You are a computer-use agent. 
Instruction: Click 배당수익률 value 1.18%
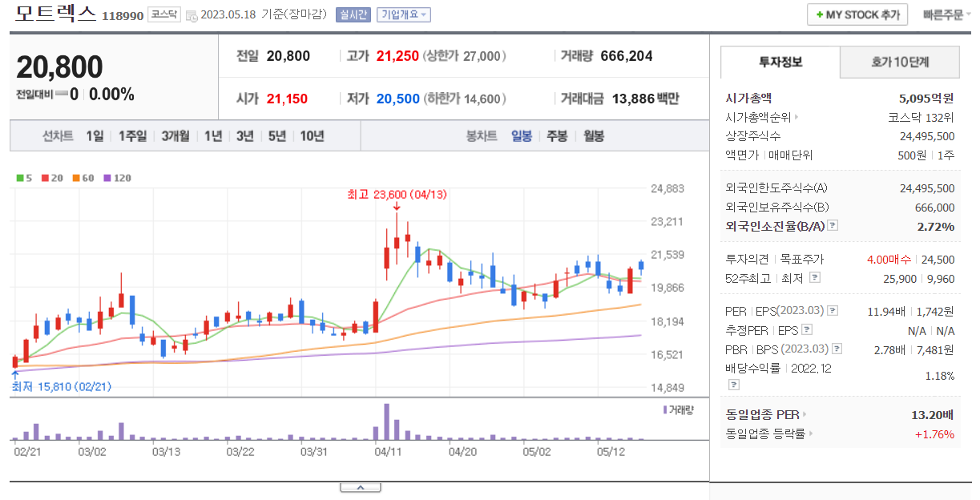(x=939, y=376)
